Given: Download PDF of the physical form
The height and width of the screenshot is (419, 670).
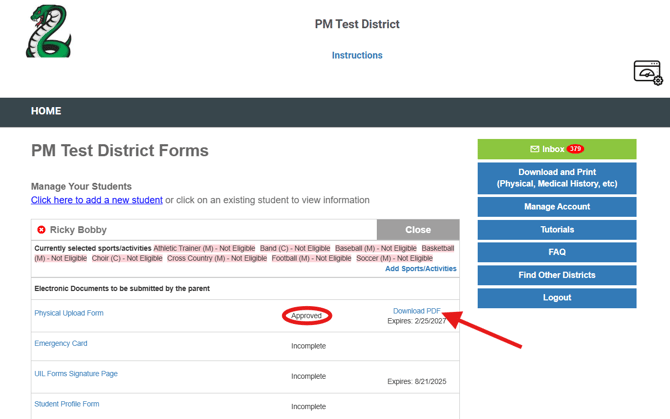Looking at the screenshot, I should 417,311.
